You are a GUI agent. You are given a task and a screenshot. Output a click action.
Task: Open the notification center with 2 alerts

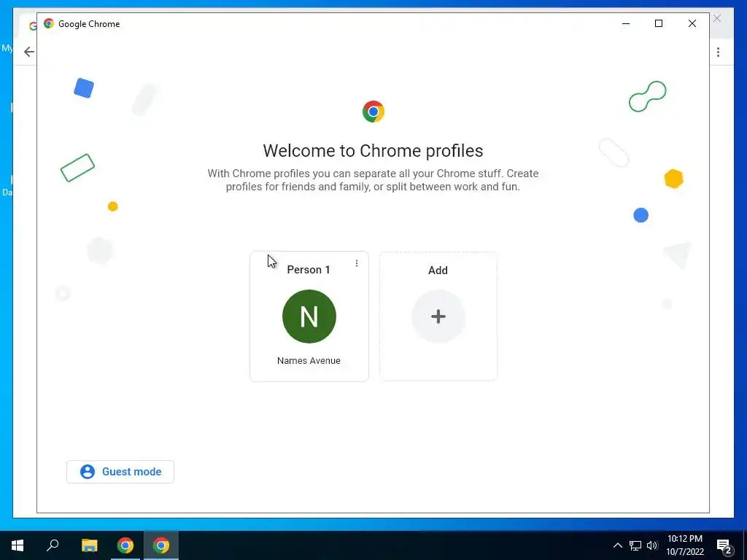724,546
